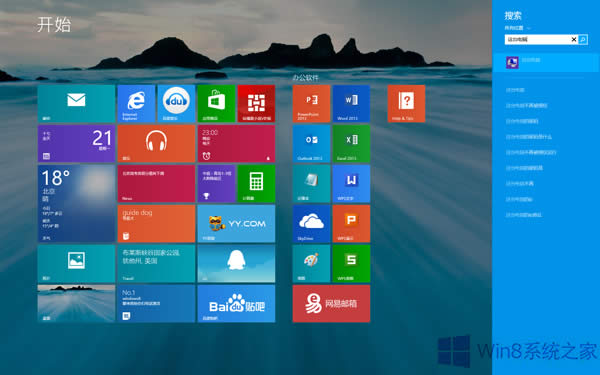Open the Windows Store tile
This screenshot has height=375, width=600.
216,103
